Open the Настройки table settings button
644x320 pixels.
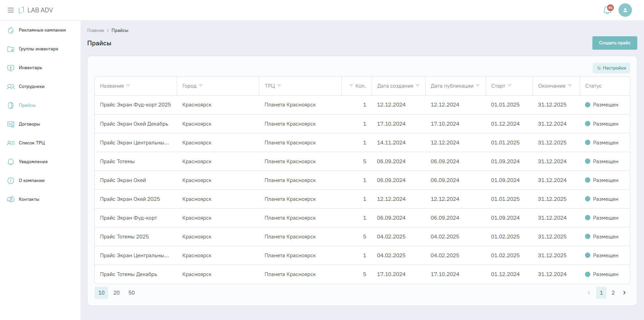pyautogui.click(x=611, y=68)
